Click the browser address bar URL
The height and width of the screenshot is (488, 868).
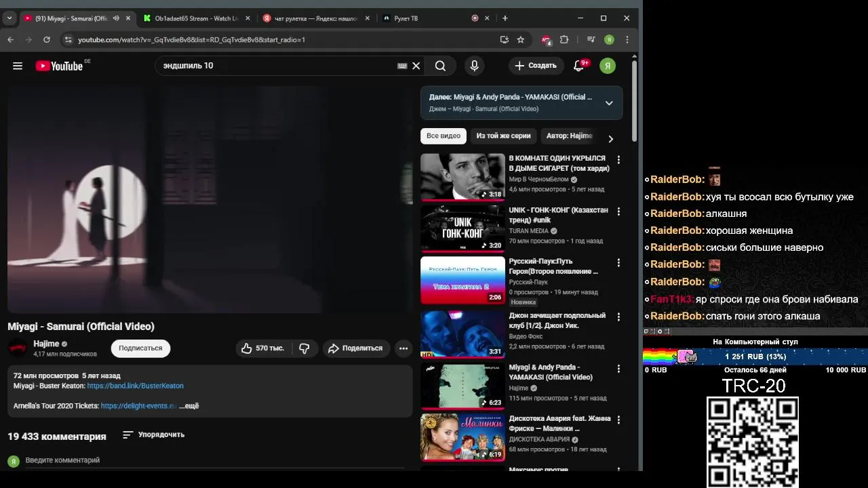tap(191, 39)
